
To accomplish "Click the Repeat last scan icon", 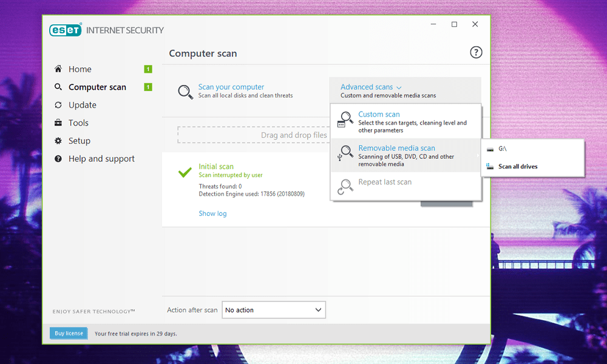I will tap(345, 186).
